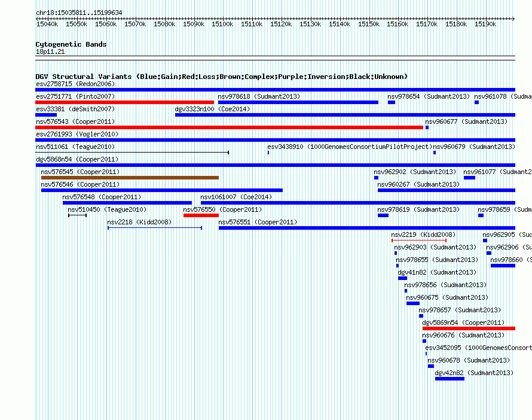Click the DGV Structural Variants track title
The image size is (532, 420).
[x=221, y=77]
